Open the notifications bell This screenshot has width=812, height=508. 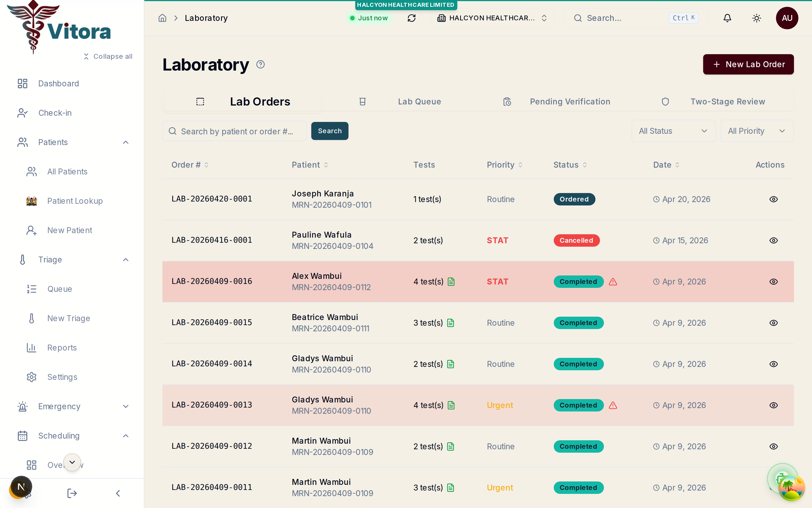[x=727, y=18]
